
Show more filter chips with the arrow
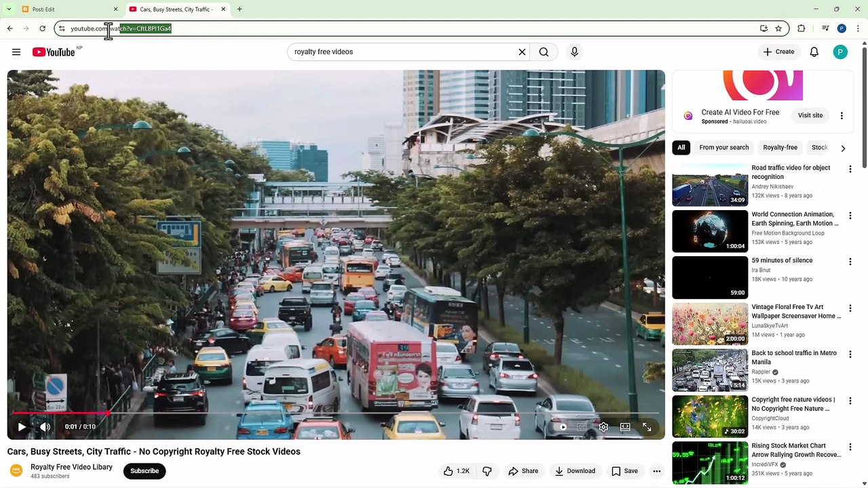coord(843,148)
